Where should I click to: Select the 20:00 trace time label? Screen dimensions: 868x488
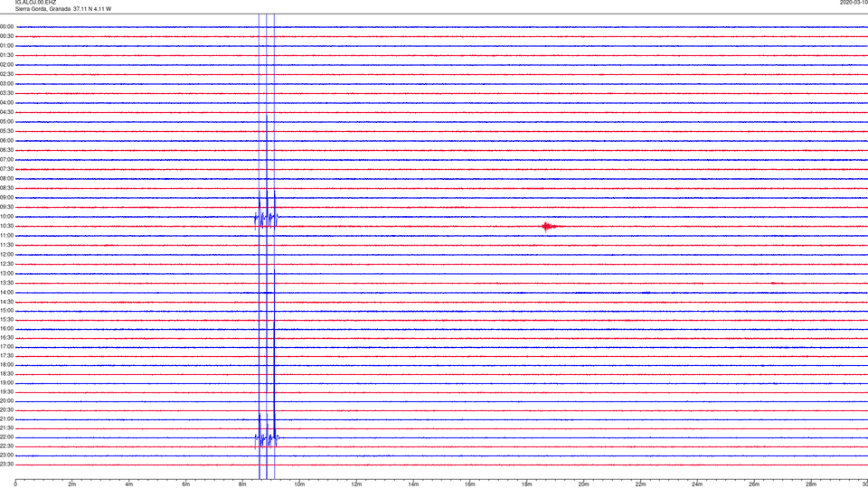click(6, 401)
